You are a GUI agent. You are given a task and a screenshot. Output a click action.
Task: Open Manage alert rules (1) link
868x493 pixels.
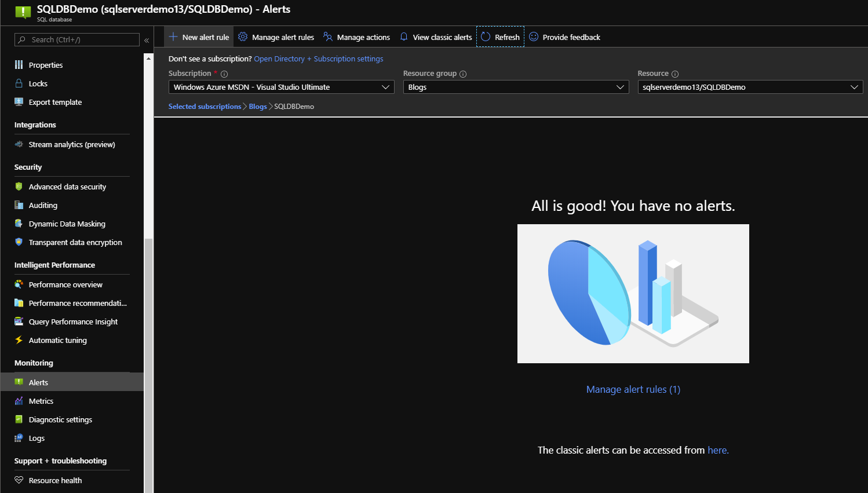click(633, 389)
